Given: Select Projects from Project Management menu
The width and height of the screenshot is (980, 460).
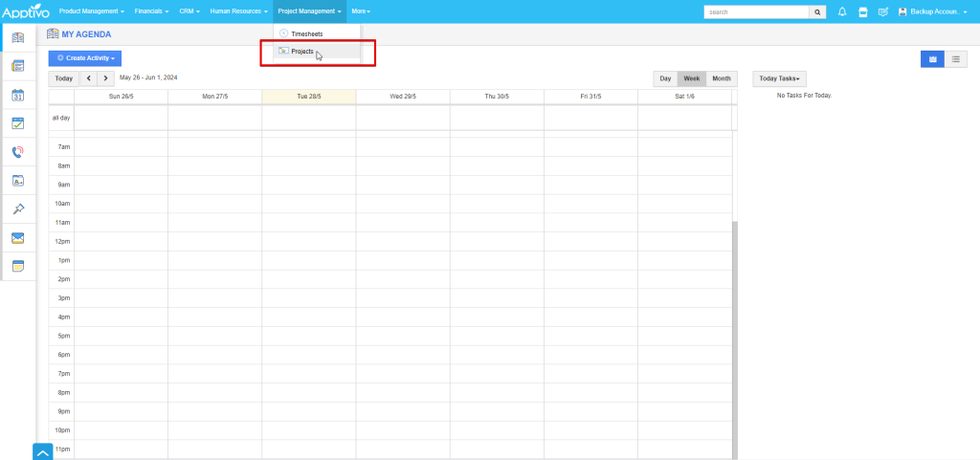Looking at the screenshot, I should (301, 51).
